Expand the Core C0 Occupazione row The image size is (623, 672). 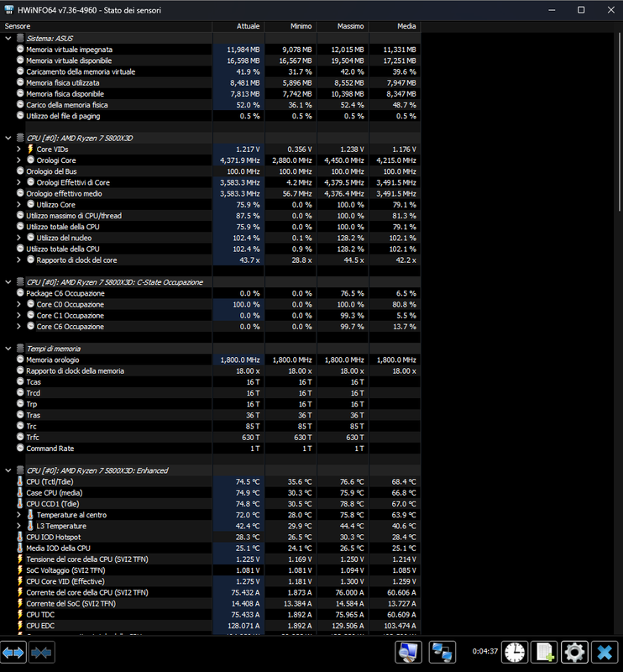tap(18, 304)
